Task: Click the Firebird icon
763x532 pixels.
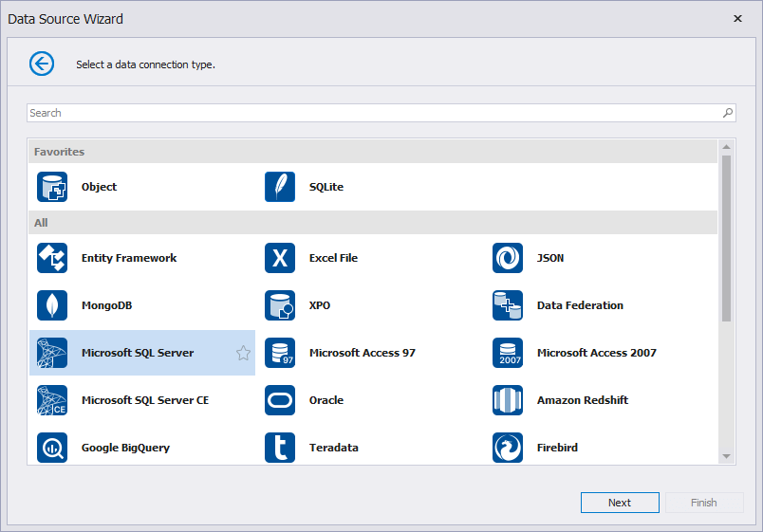Action: [508, 448]
